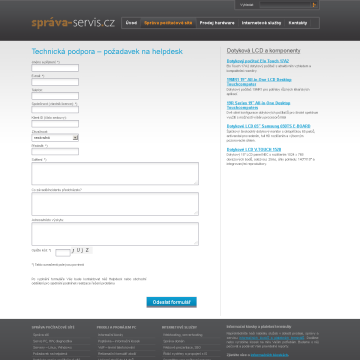This screenshot has width=360, height=360.
Task: Open the Dotykový počítač Elo Touch link
Action: [x=258, y=61]
